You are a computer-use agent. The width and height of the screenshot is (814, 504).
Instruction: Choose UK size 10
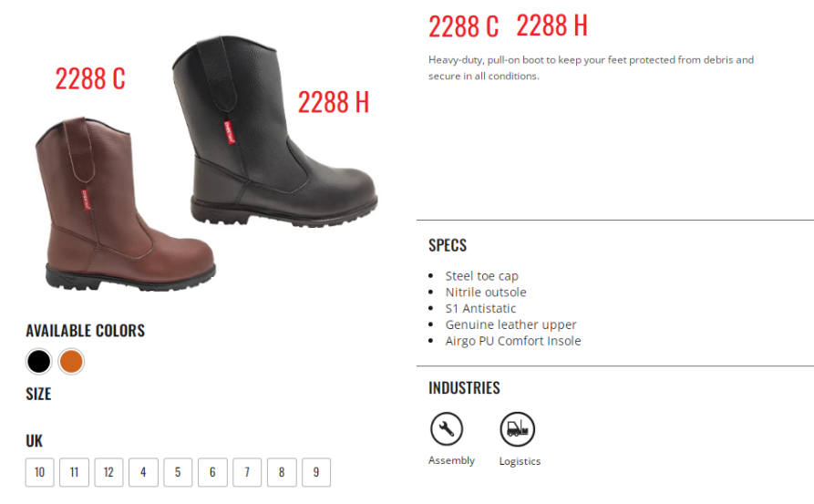pos(39,472)
